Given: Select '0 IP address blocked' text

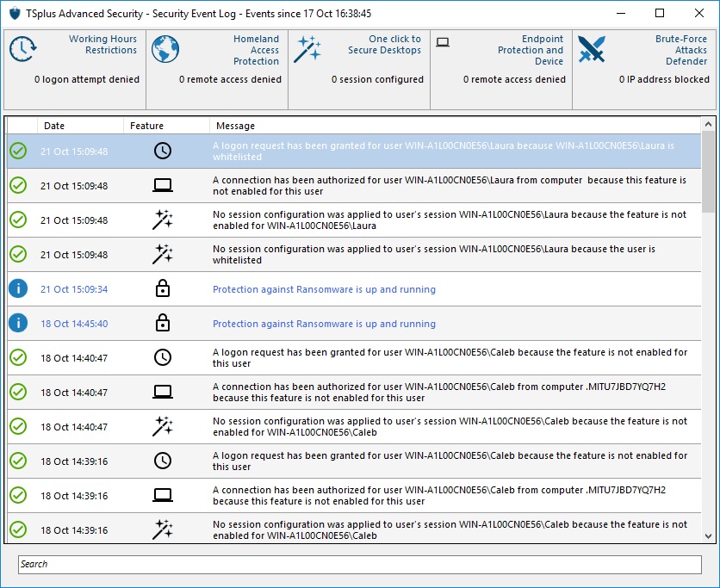Looking at the screenshot, I should tap(664, 79).
